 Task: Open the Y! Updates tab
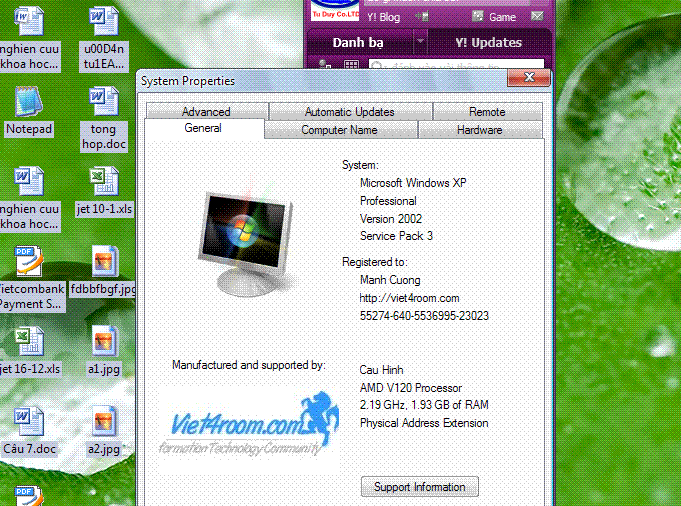(x=489, y=43)
